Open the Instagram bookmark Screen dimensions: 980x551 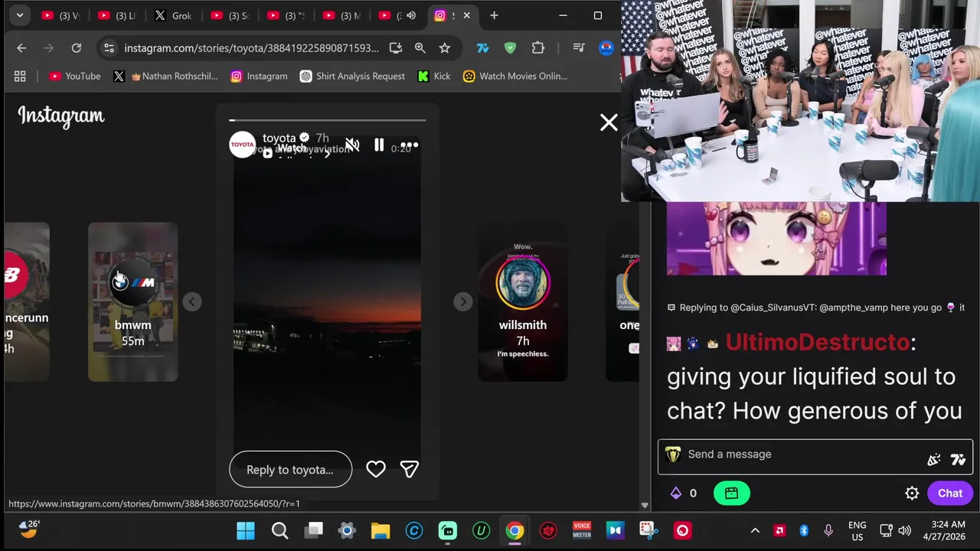[x=260, y=76]
